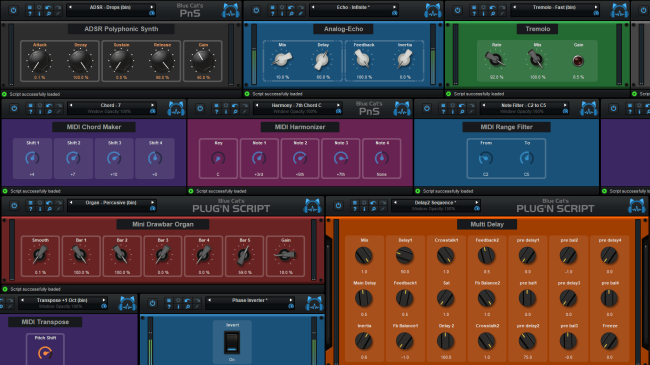
Task: Go to next preset in Phase Inverter
Action: pyautogui.click(x=291, y=300)
